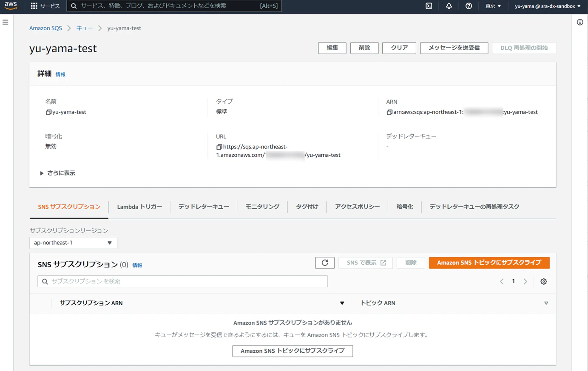The image size is (588, 371).
Task: Launch CloudShell from the top bar
Action: (429, 6)
